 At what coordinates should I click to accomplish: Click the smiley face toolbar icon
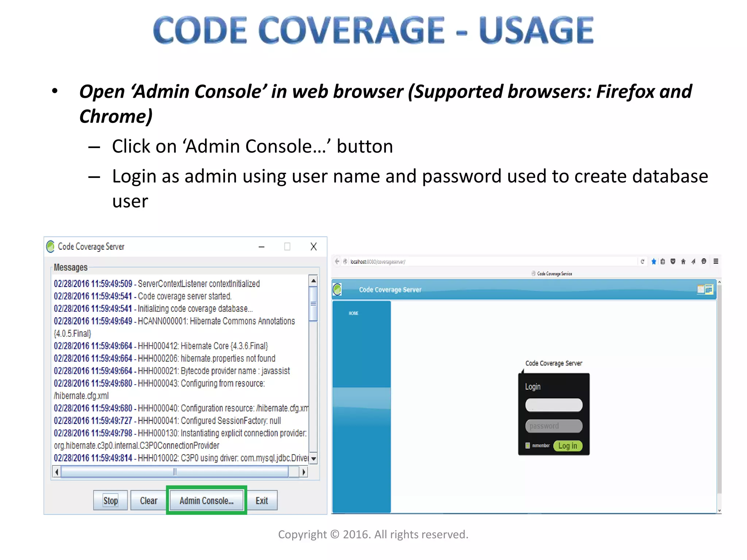pyautogui.click(x=704, y=261)
